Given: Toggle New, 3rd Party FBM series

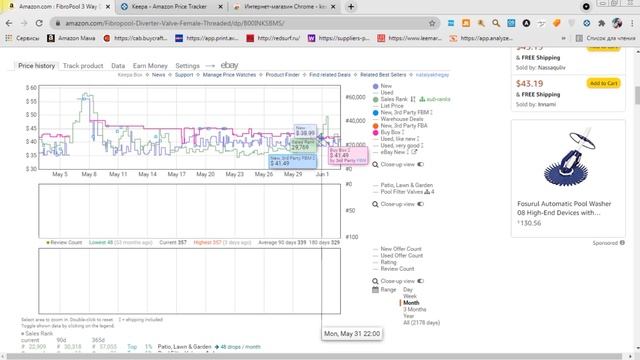Looking at the screenshot, I should click(x=402, y=112).
